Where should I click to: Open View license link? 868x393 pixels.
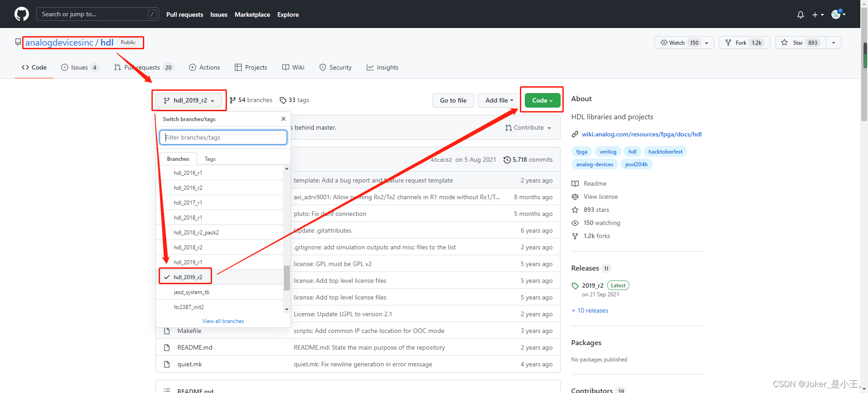pos(594,196)
